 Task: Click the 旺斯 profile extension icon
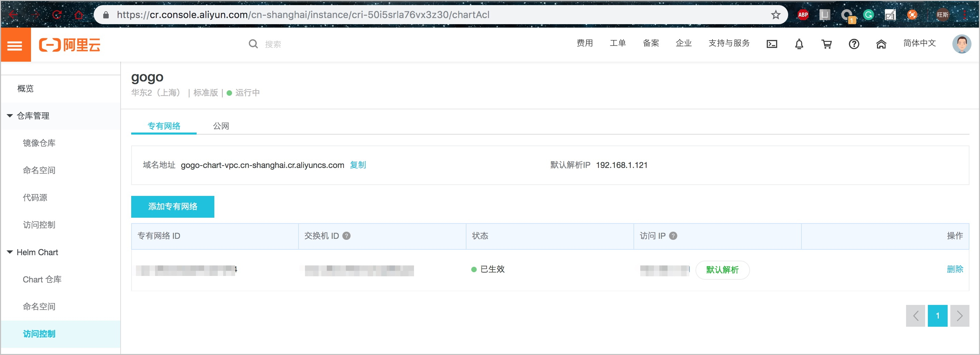point(942,14)
